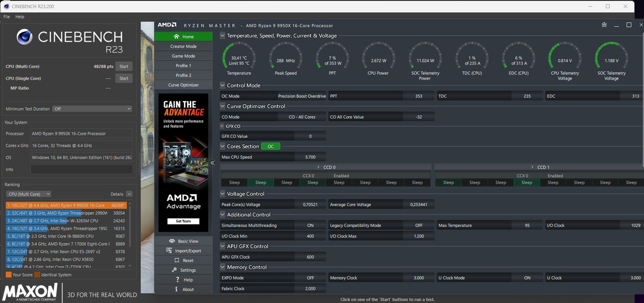Click the Info input field in Cinebench
Viewport: 644px width, 303px height.
click(82, 170)
